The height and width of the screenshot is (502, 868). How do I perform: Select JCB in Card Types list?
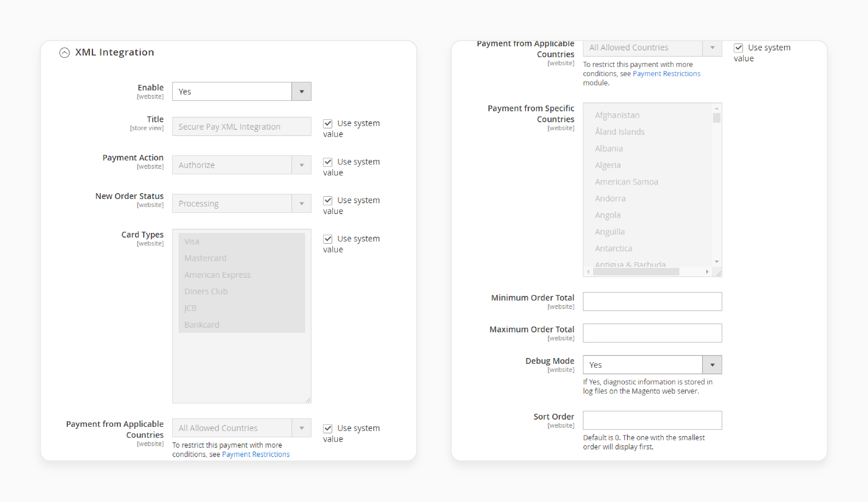[x=241, y=308]
